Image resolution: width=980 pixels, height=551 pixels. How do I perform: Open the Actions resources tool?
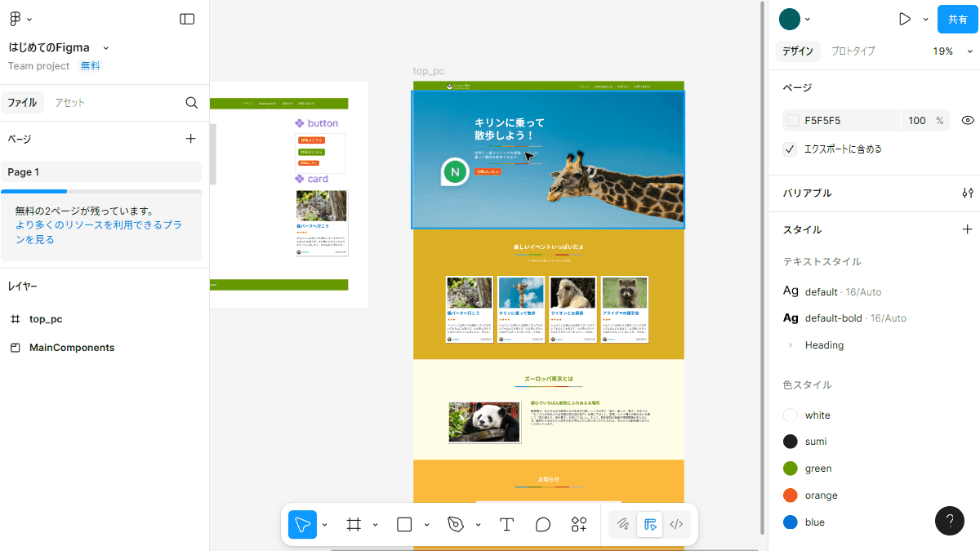(x=579, y=525)
